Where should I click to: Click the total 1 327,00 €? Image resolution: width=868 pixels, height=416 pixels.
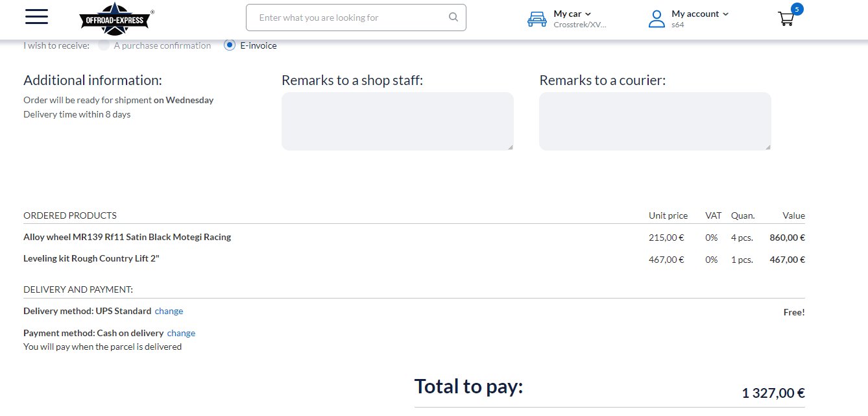point(773,393)
